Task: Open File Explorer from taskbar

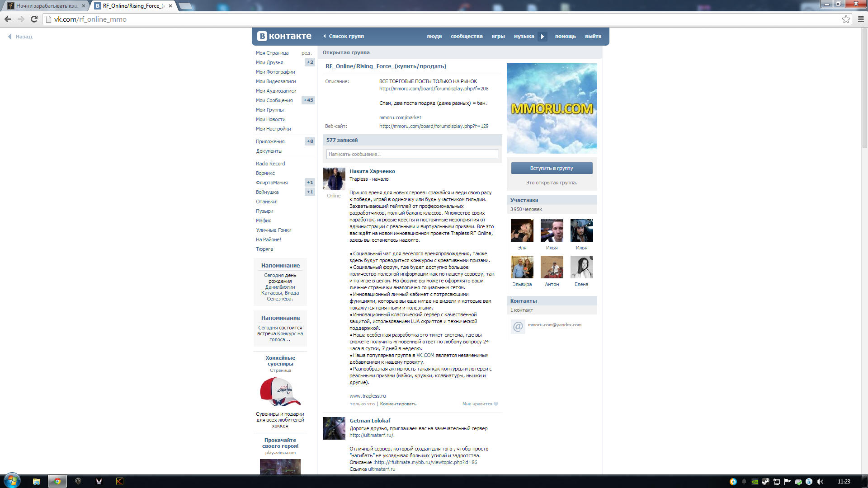Action: pyautogui.click(x=37, y=481)
